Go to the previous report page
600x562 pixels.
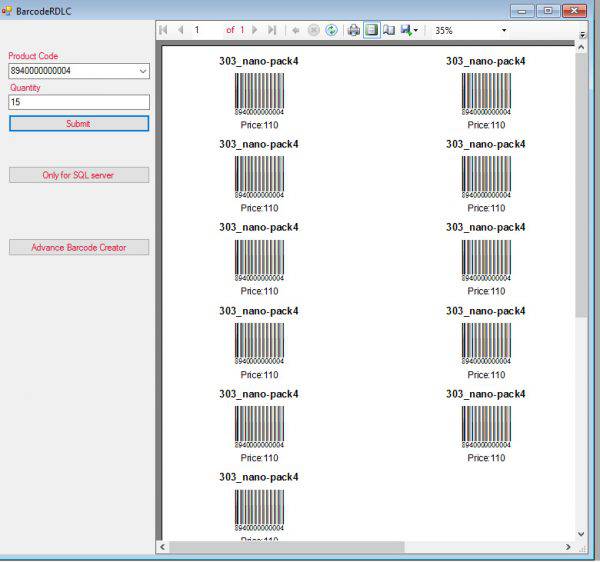[181, 31]
